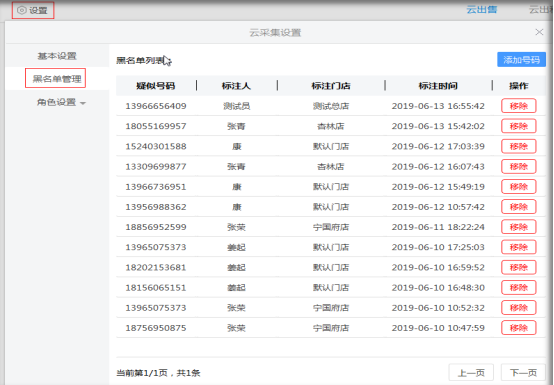The height and width of the screenshot is (385, 554).
Task: Remove the 17:25:03 entry
Action: point(518,247)
